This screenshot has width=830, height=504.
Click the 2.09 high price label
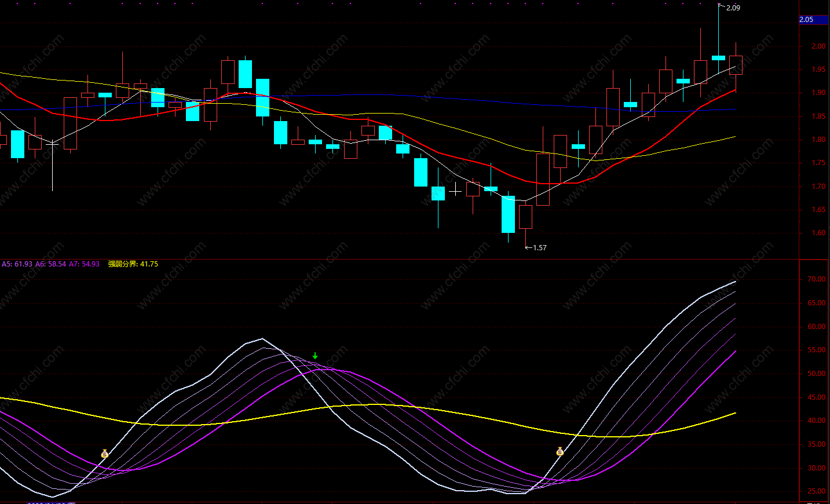pyautogui.click(x=733, y=8)
